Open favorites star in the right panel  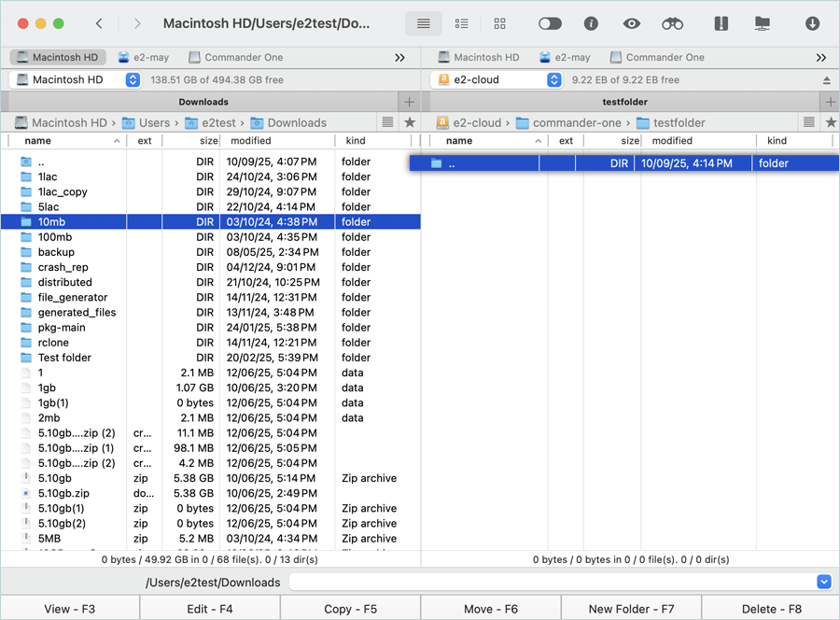coord(831,122)
